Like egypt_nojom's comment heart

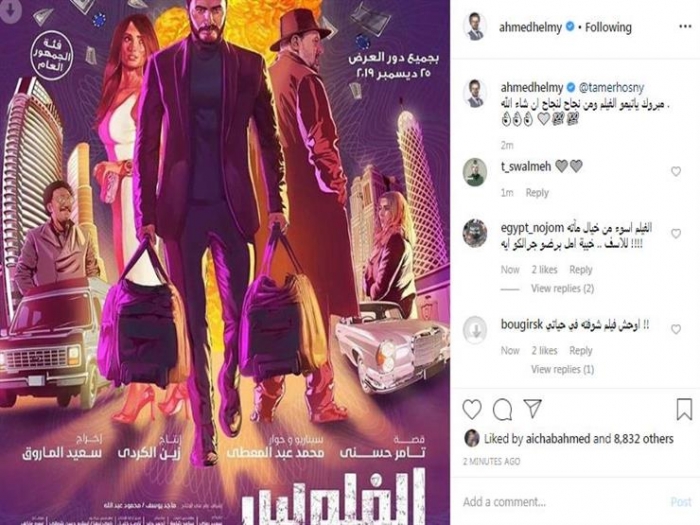[x=676, y=233]
